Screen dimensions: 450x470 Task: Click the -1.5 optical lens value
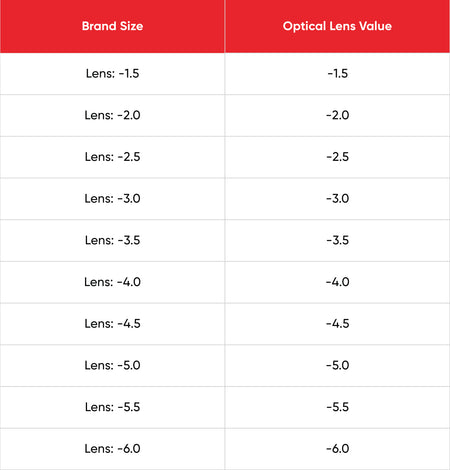click(x=337, y=73)
